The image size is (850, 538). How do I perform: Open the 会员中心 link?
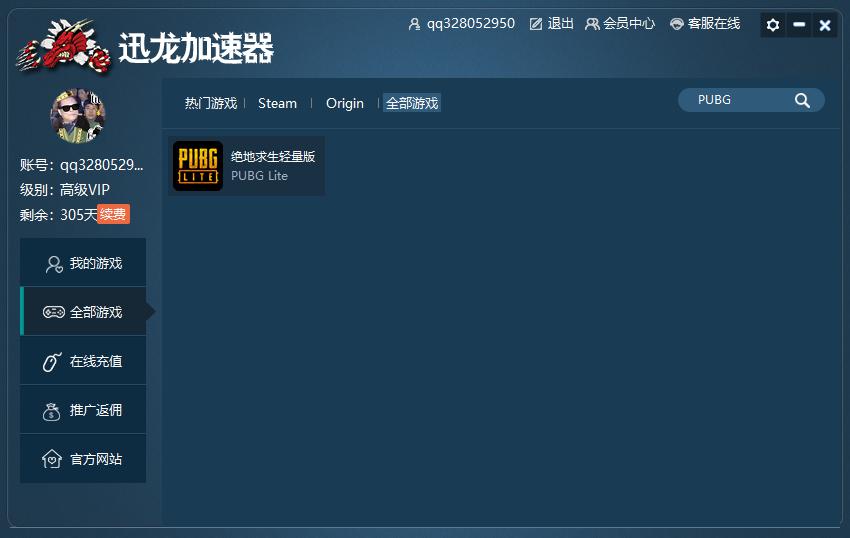[x=629, y=23]
